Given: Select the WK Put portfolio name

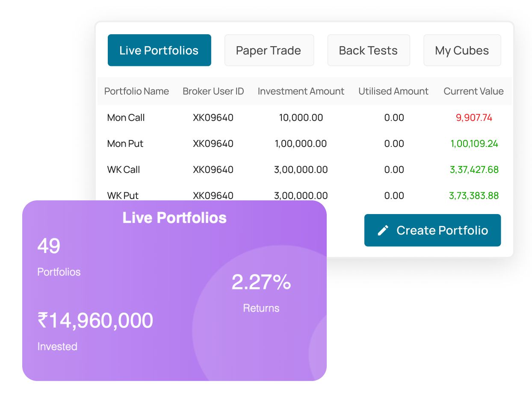Looking at the screenshot, I should (x=123, y=196).
